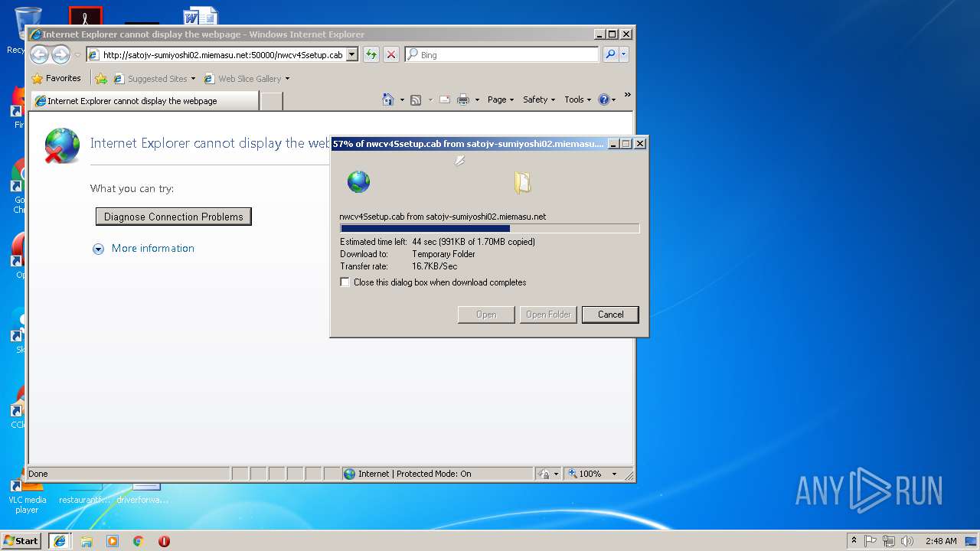Viewport: 980px width, 551px height.
Task: Click the Start button
Action: 21,541
